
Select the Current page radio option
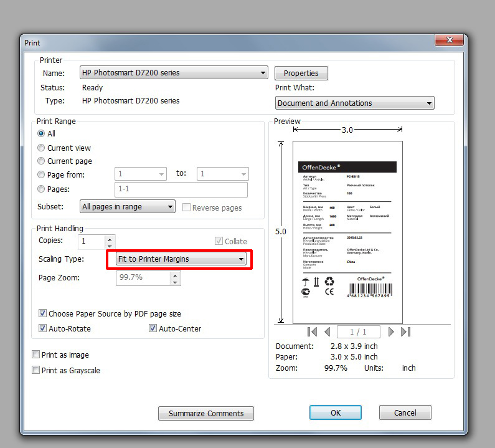[42, 161]
